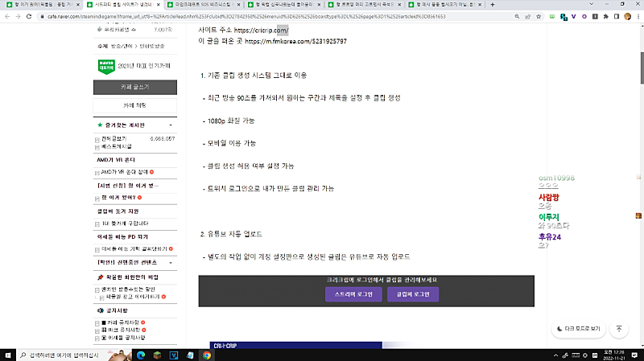This screenshot has width=644, height=361.
Task: Click the 스트리머 로그인 button
Action: coord(353,294)
